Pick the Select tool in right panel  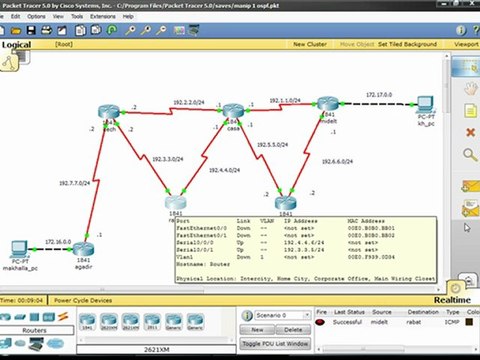467,67
